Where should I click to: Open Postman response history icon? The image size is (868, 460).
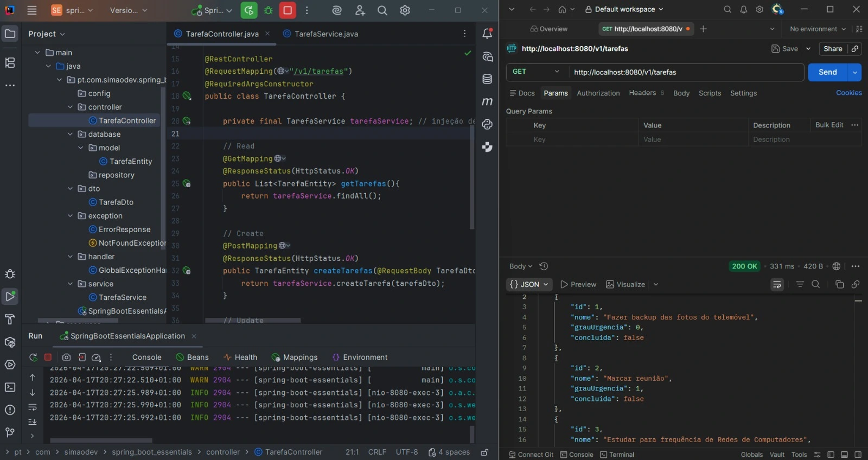click(x=544, y=266)
